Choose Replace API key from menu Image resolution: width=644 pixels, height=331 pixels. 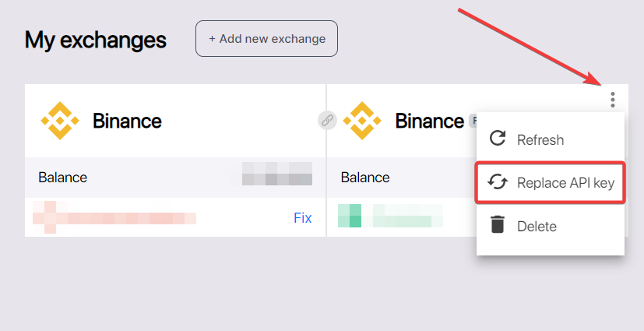pyautogui.click(x=565, y=183)
